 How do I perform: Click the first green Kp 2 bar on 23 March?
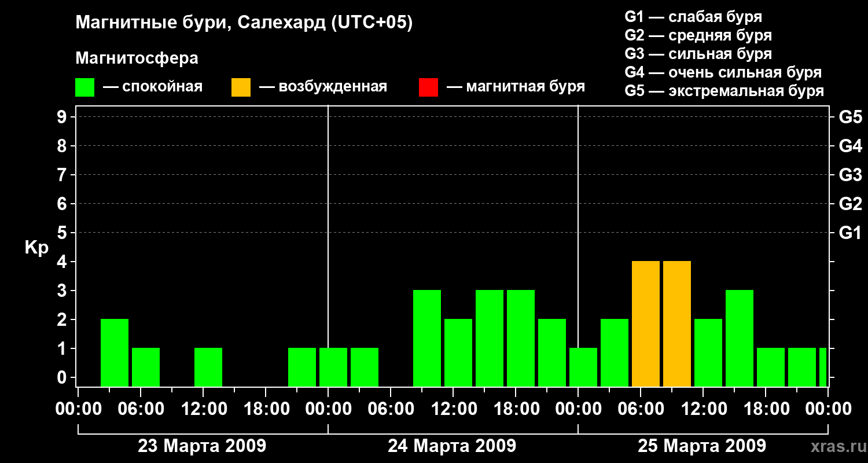(115, 352)
